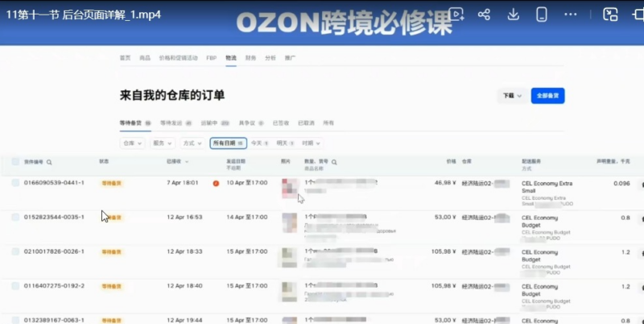644x324 pixels.
Task: Click order number 0210017826-0026-1
Action: pyautogui.click(x=54, y=251)
